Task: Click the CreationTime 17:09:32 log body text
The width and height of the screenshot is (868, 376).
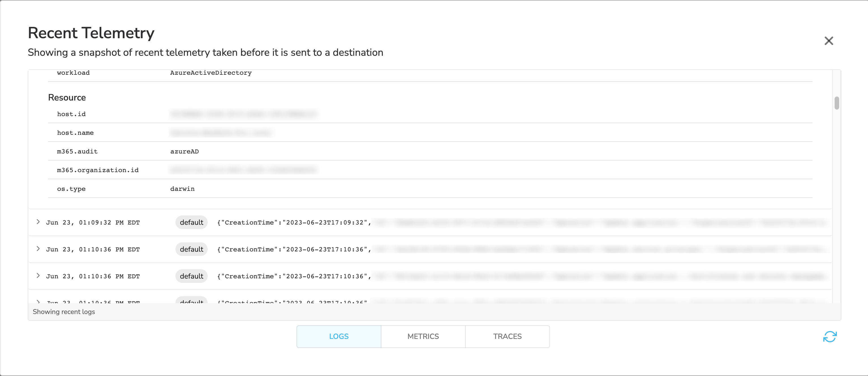Action: tap(294, 223)
